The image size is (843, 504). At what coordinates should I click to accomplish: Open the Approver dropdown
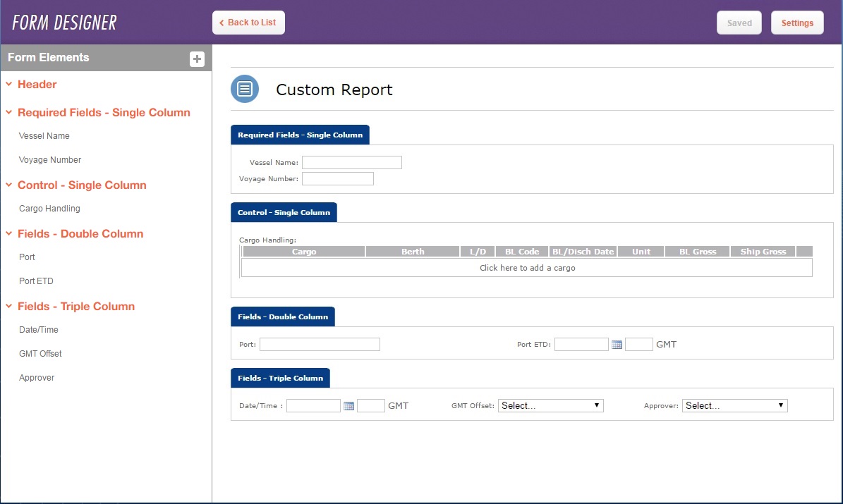[734, 405]
